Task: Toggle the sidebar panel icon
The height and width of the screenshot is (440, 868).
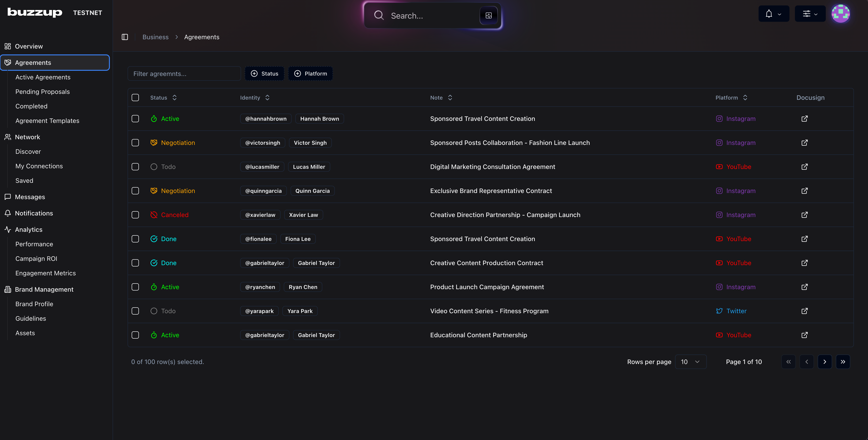Action: [125, 37]
